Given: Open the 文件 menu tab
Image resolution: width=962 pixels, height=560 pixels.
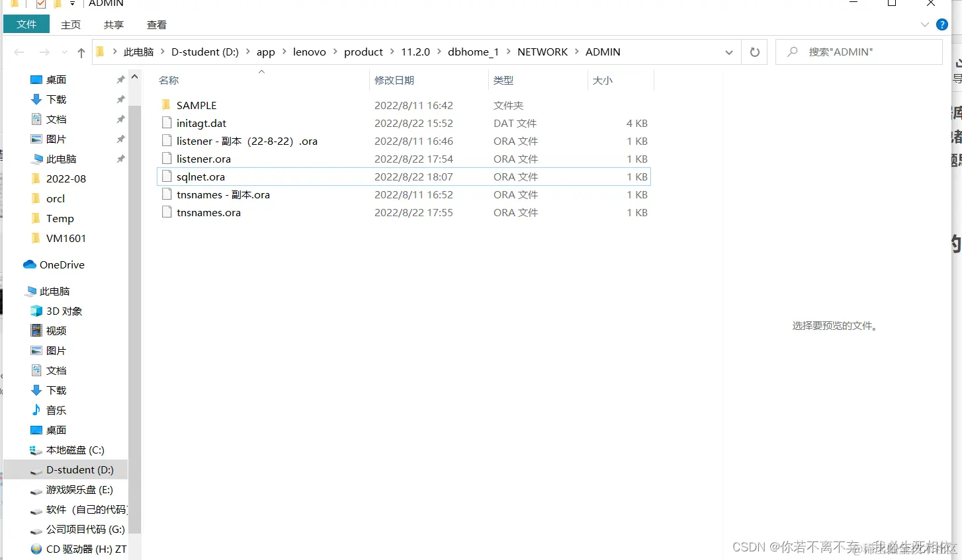Looking at the screenshot, I should [26, 24].
